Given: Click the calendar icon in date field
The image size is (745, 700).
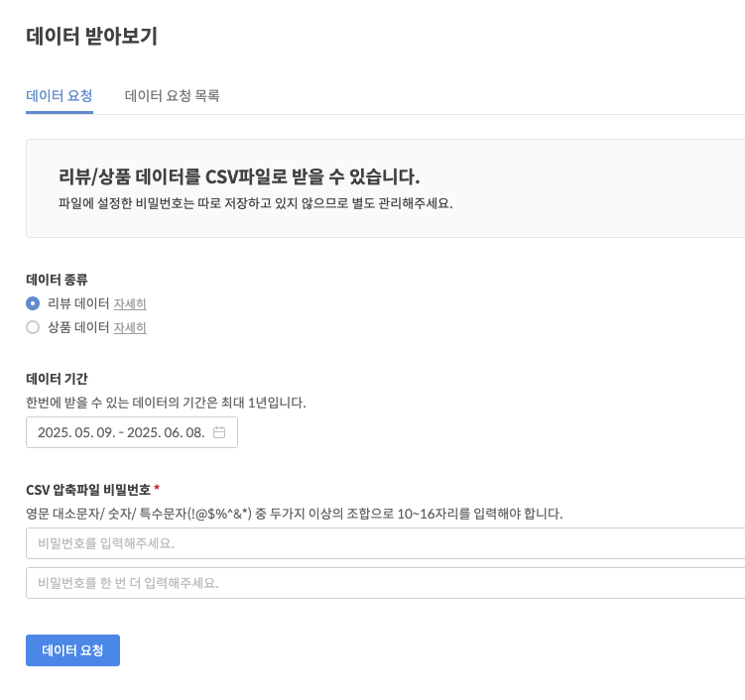Looking at the screenshot, I should pyautogui.click(x=219, y=432).
